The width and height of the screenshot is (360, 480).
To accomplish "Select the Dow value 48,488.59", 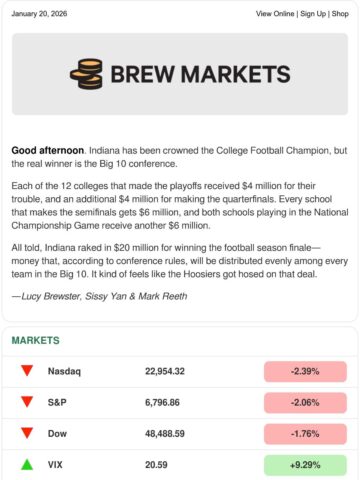I will coord(165,434).
